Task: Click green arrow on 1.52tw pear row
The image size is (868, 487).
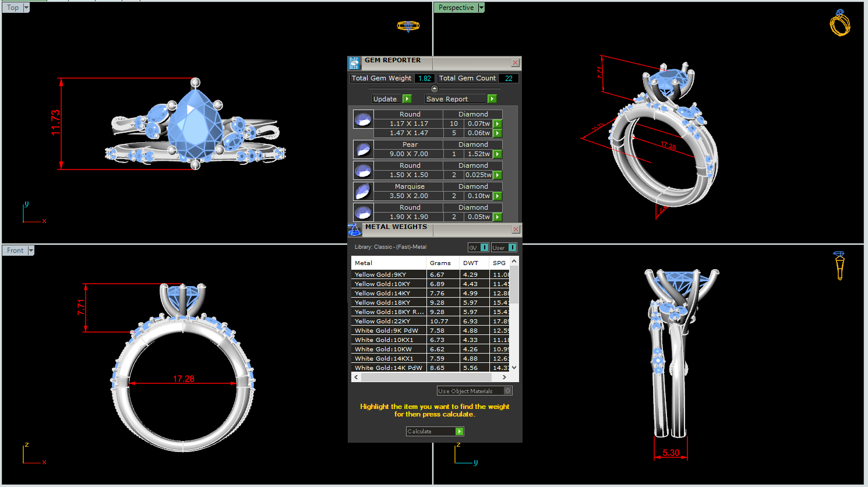Action: [497, 154]
